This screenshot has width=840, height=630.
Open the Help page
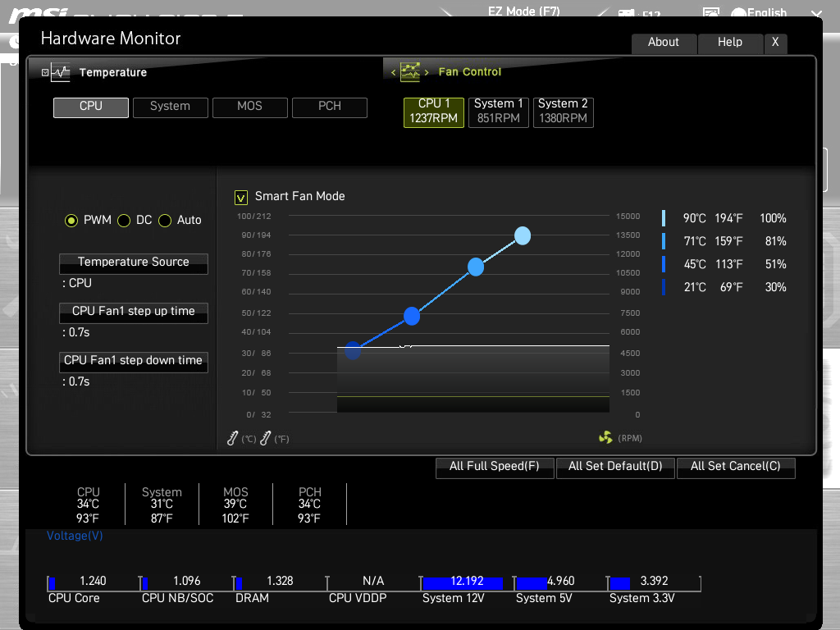point(730,43)
